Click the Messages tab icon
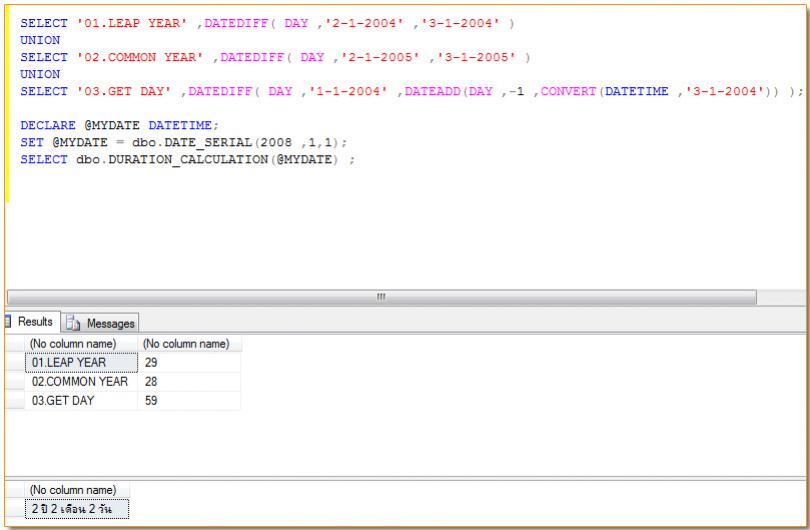Viewport: 810px width, 530px height. coord(73,323)
